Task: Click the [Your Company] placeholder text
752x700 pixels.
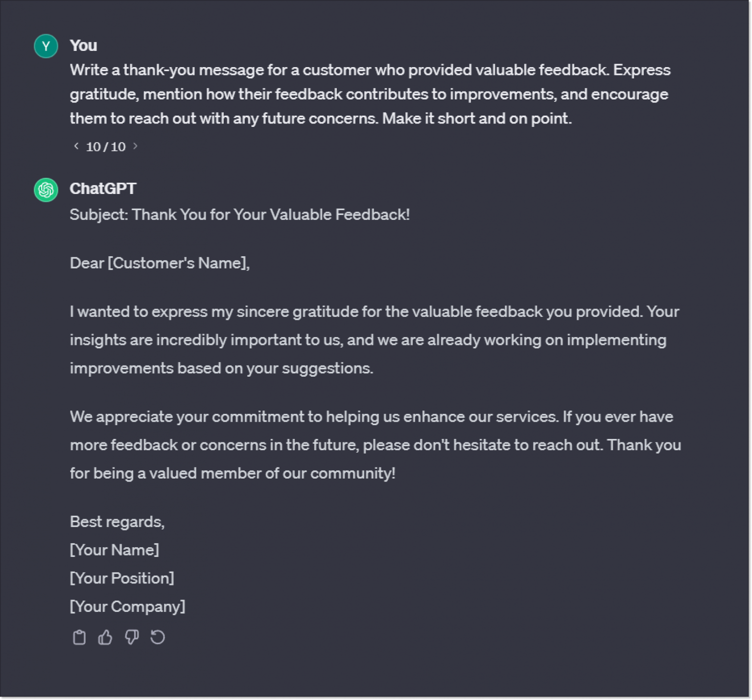Action: 127,606
